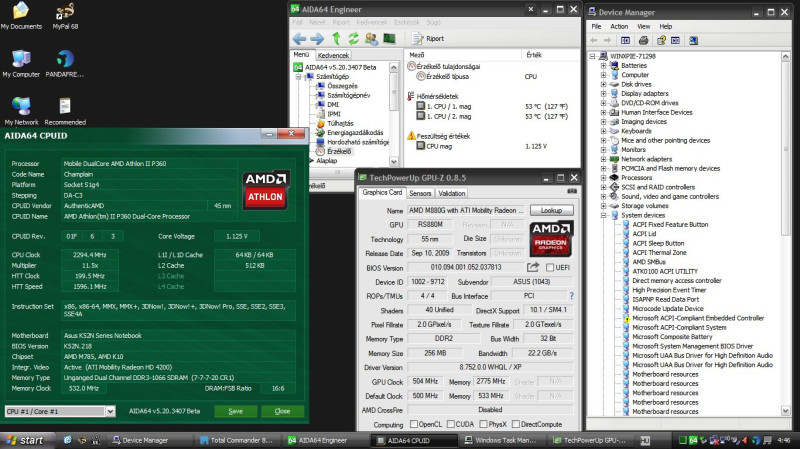Collapse the WINXPIE-71298 root node

(592, 56)
